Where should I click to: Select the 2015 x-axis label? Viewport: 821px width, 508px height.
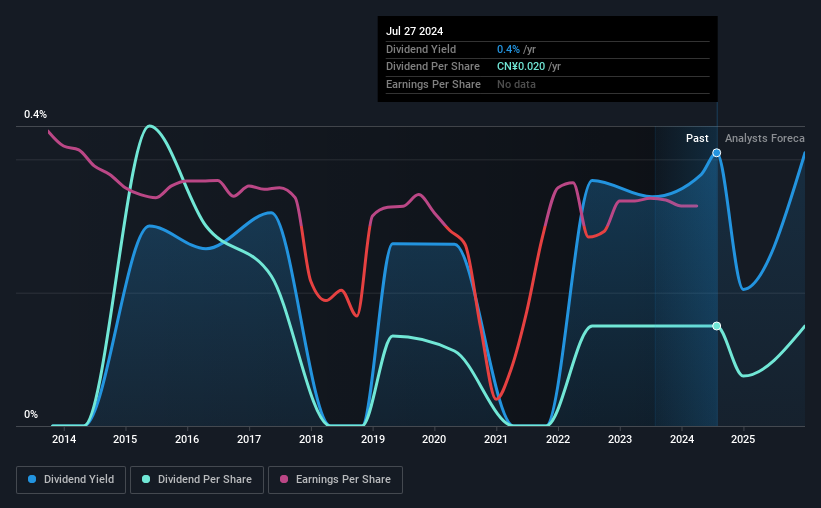coord(125,439)
